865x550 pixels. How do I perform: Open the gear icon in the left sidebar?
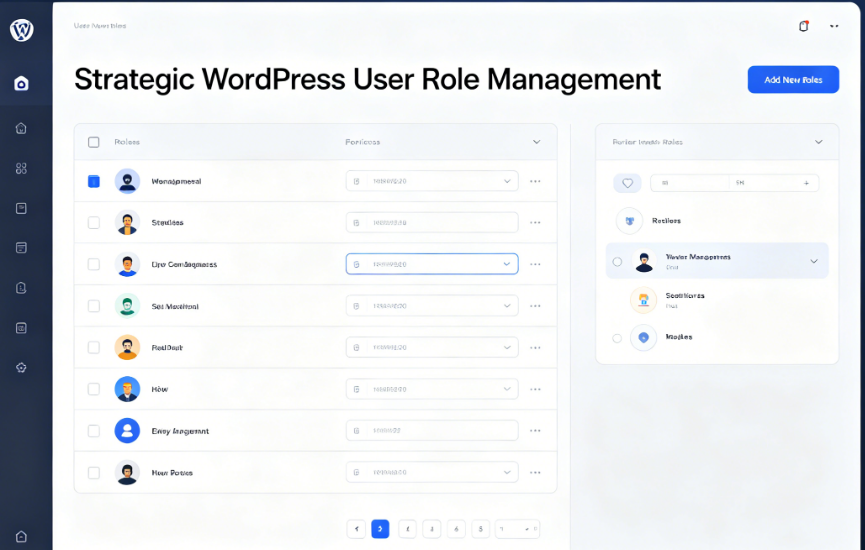point(21,367)
